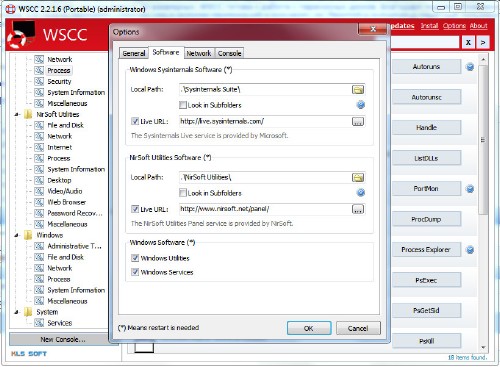500x367 pixels.
Task: Click the New Console button
Action: (x=63, y=339)
